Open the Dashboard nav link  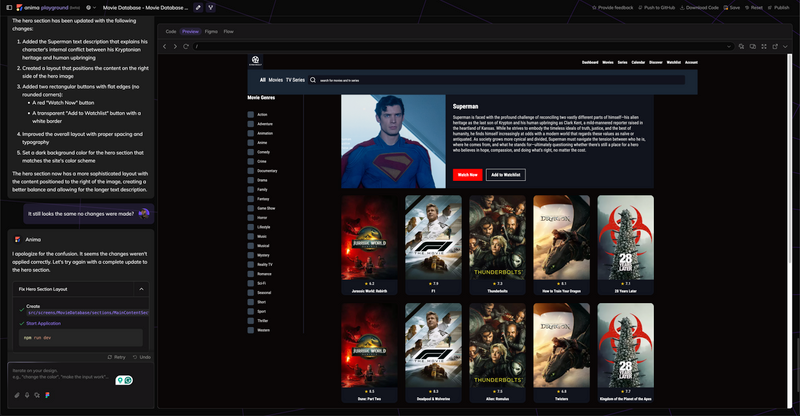[590, 62]
